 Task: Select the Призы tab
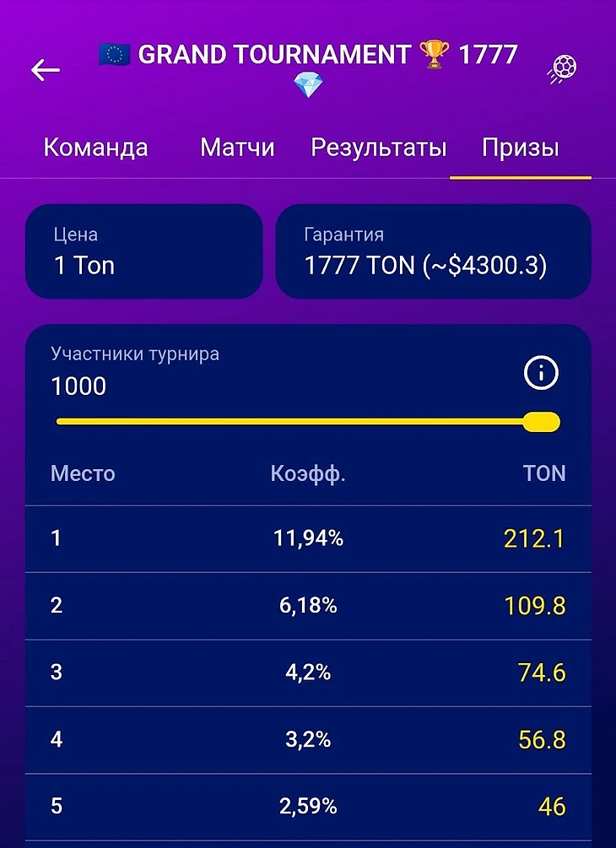(x=521, y=149)
